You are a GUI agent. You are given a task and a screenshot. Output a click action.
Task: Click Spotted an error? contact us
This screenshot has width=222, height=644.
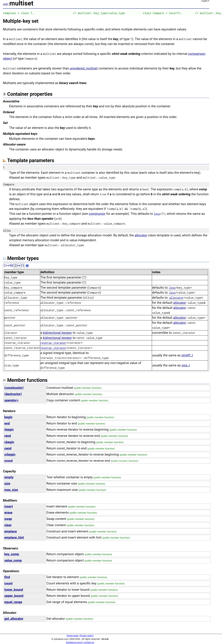coord(80,642)
